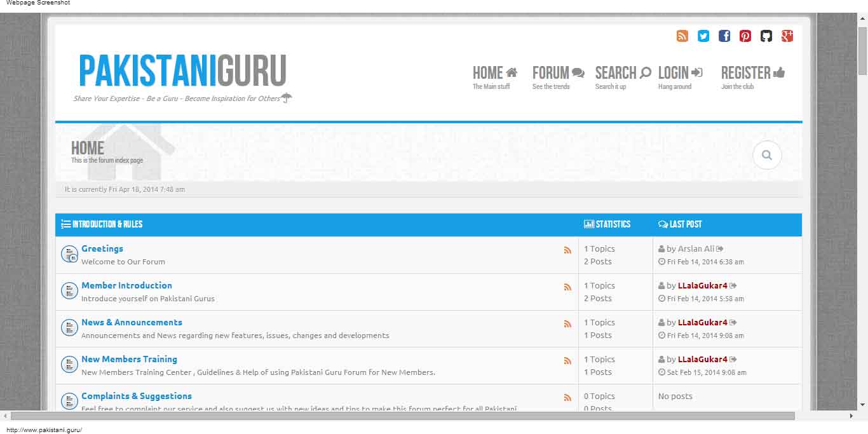Open the REGISTER menu item
The image size is (868, 434).
(753, 77)
